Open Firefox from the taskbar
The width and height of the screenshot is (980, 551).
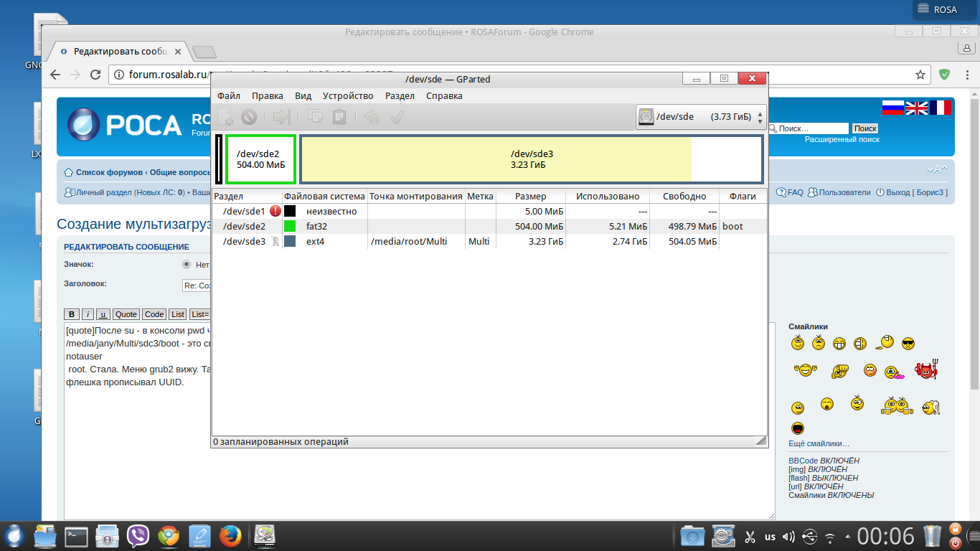tap(230, 536)
